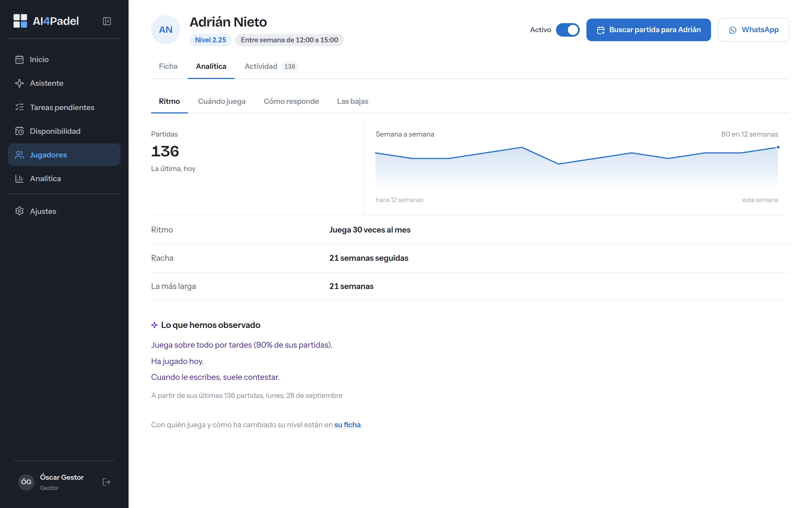Toggle the Activo switch off
This screenshot has height=508, width=812.
point(567,30)
